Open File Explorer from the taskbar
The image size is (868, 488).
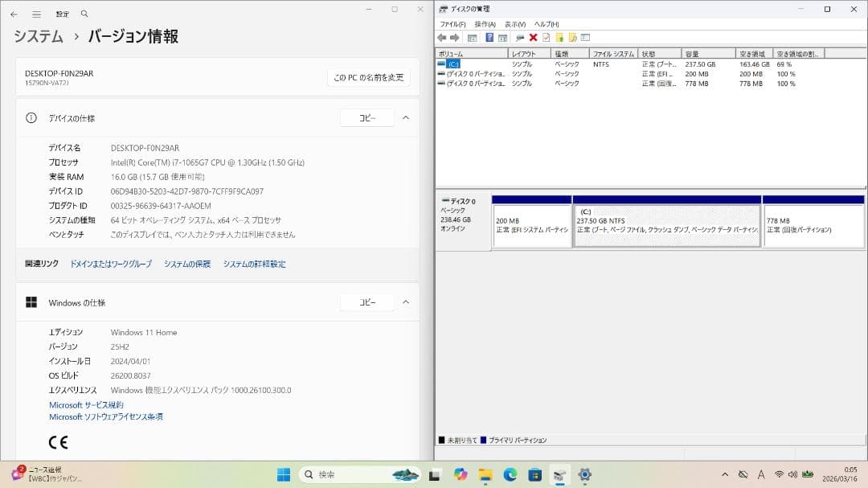485,474
